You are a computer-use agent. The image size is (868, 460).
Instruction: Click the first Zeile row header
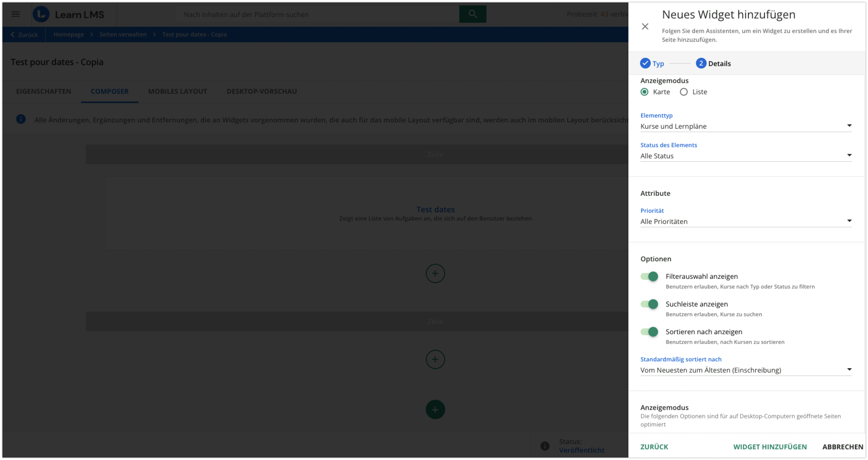pyautogui.click(x=357, y=154)
